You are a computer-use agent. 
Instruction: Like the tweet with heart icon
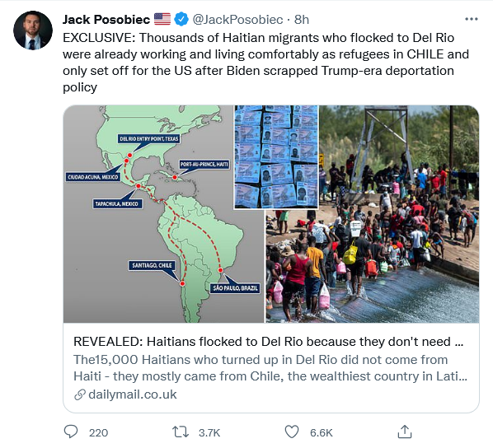coord(292,432)
